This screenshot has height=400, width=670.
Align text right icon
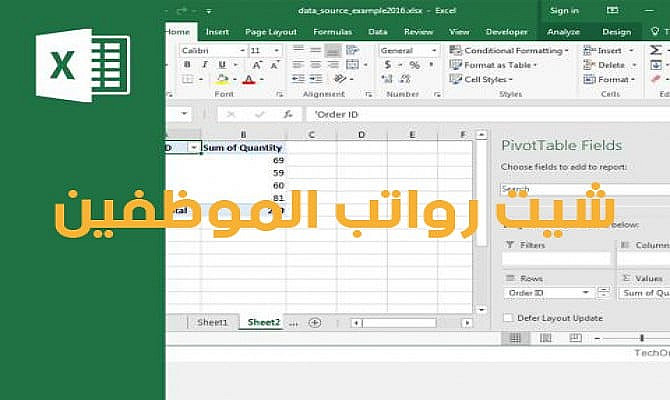(333, 65)
